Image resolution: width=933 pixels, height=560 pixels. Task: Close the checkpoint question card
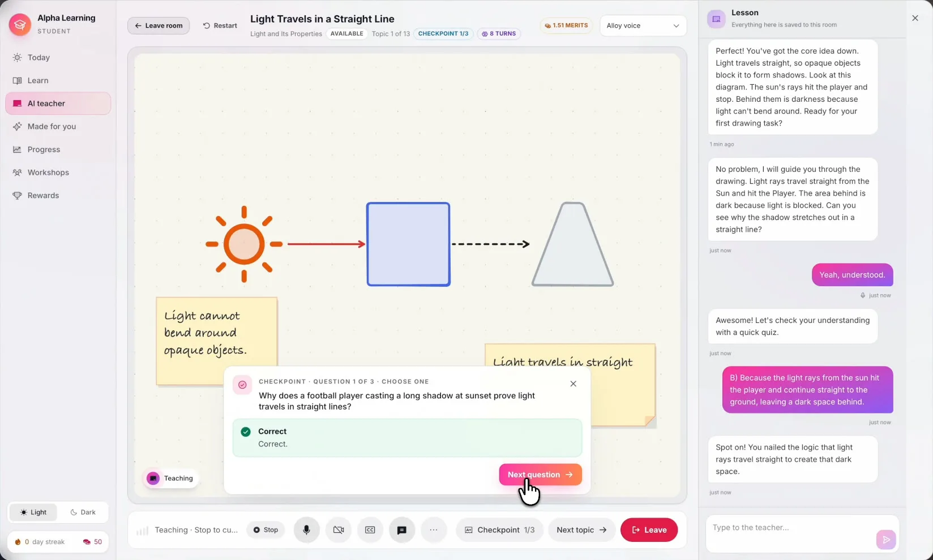click(x=573, y=384)
